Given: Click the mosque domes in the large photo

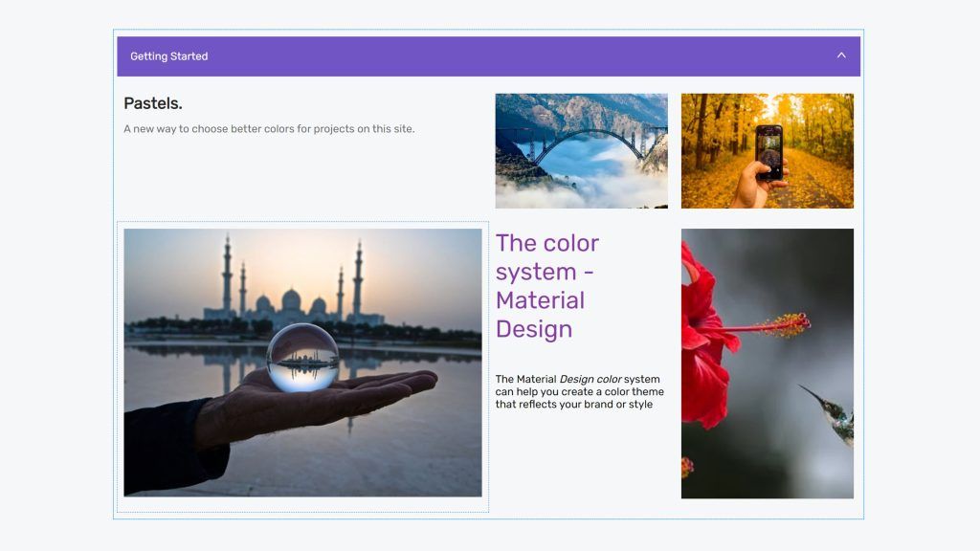Looking at the screenshot, I should (x=291, y=302).
